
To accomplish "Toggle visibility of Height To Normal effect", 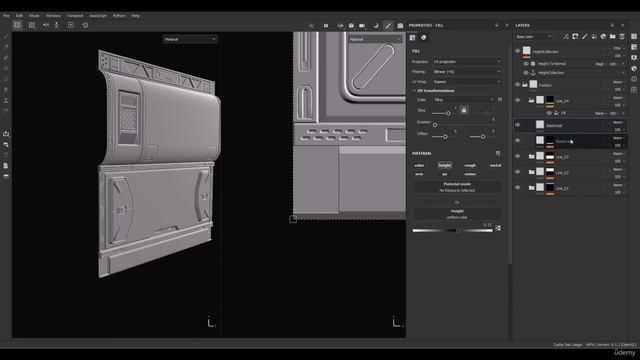I will pyautogui.click(x=526, y=64).
